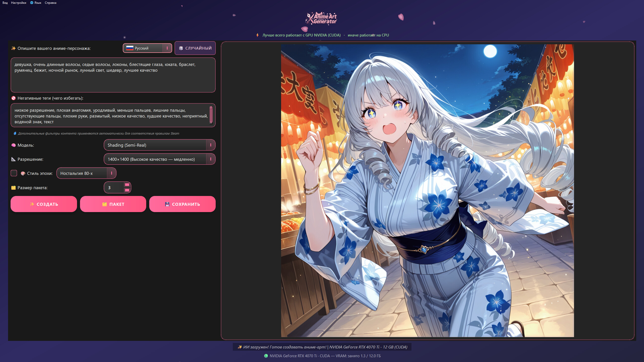Open the Справка menu
Viewport: 644px width, 362px height.
click(51, 3)
